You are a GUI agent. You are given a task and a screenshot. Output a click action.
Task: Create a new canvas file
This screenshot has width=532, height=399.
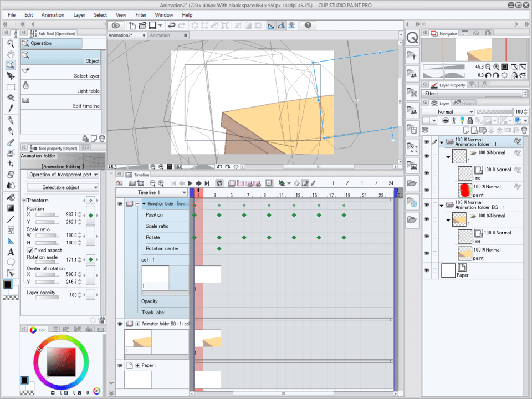pos(132,25)
